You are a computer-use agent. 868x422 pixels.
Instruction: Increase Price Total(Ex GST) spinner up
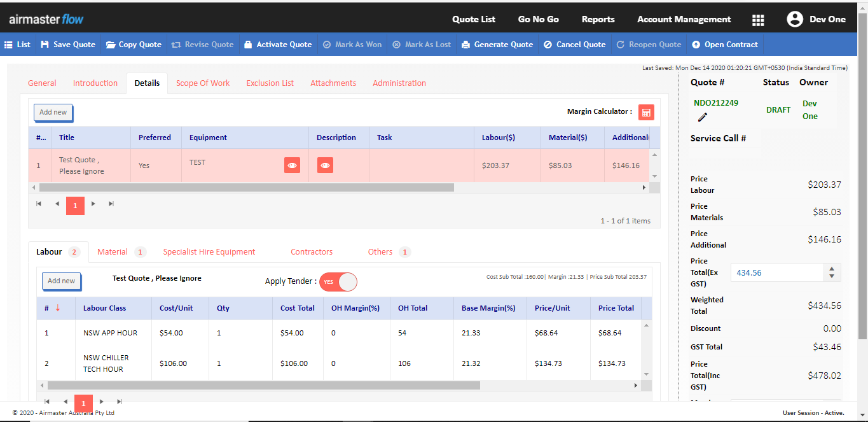coord(832,269)
